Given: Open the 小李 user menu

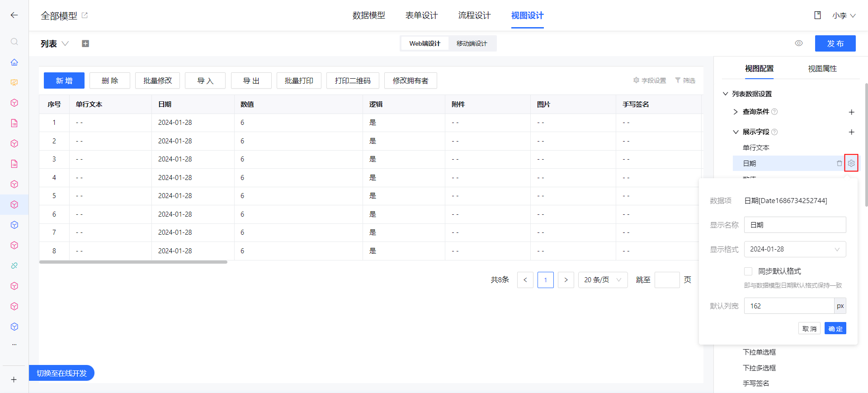Looking at the screenshot, I should point(844,15).
